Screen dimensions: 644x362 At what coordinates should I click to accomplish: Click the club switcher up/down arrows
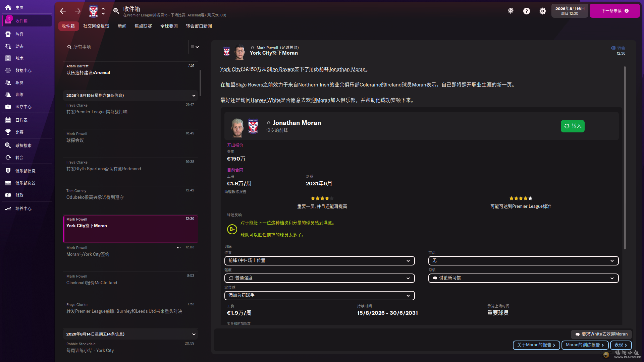coord(103,11)
